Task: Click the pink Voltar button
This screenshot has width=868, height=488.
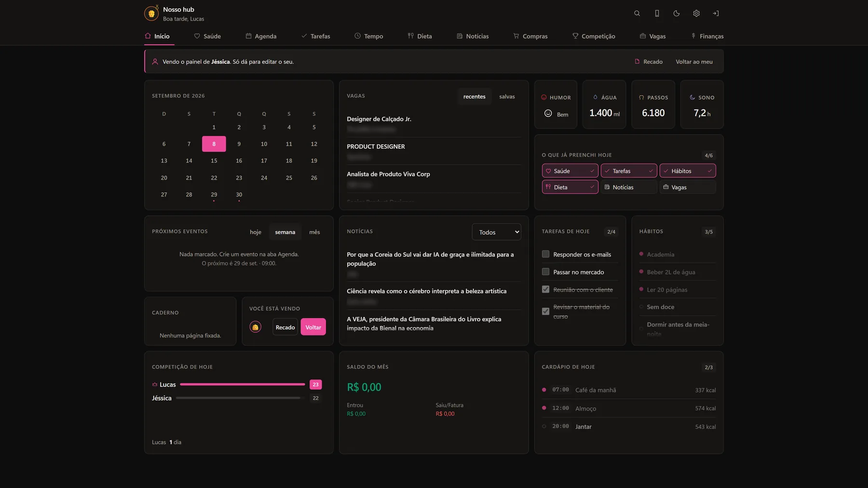Action: click(313, 327)
